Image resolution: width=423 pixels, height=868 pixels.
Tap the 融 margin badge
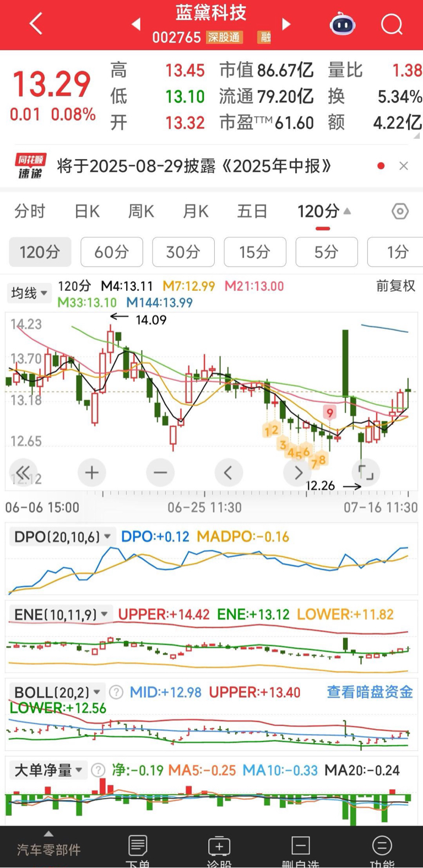pyautogui.click(x=265, y=37)
